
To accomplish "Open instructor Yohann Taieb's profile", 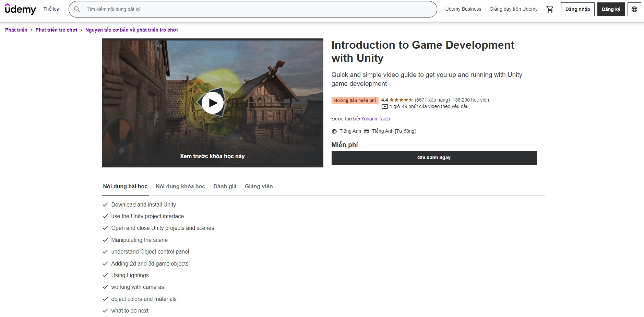I will pyautogui.click(x=376, y=119).
